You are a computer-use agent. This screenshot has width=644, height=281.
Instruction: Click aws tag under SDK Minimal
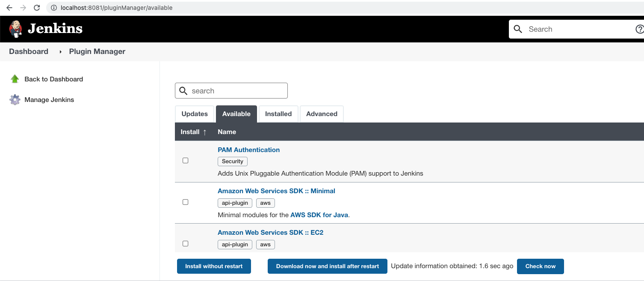pyautogui.click(x=266, y=203)
